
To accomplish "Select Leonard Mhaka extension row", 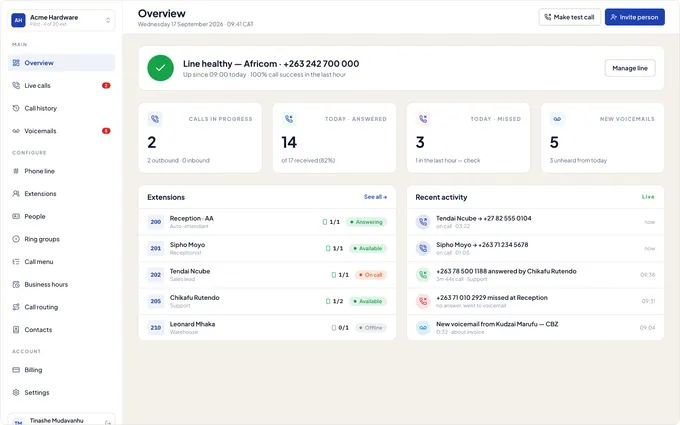I will 267,328.
